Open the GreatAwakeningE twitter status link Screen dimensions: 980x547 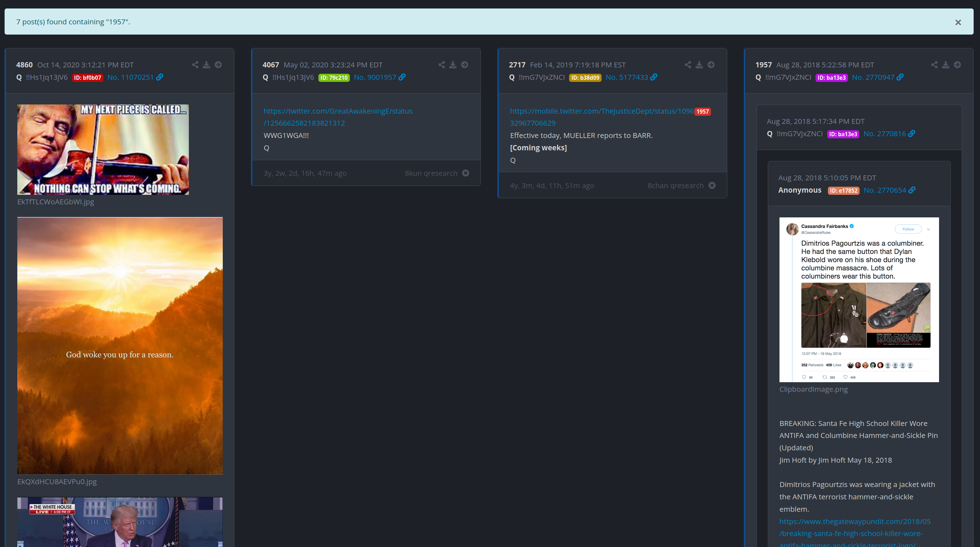(338, 117)
